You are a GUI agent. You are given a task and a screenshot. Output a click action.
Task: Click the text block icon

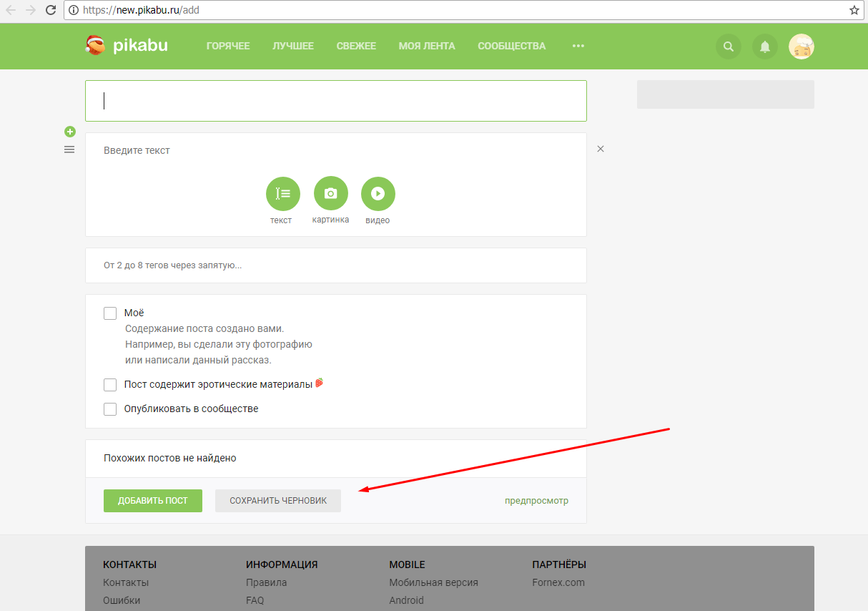[282, 194]
